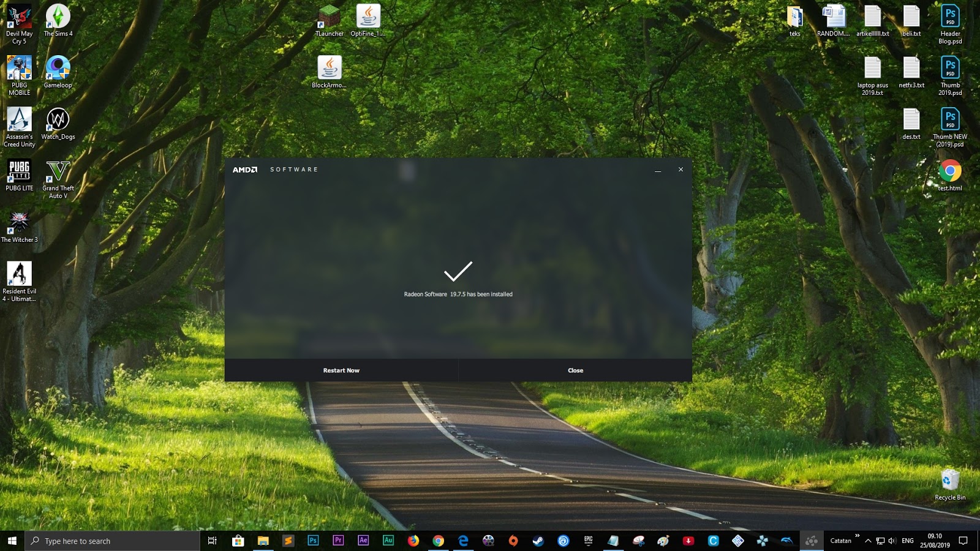
Task: Select OptiFine Java file icon
Action: tap(368, 21)
